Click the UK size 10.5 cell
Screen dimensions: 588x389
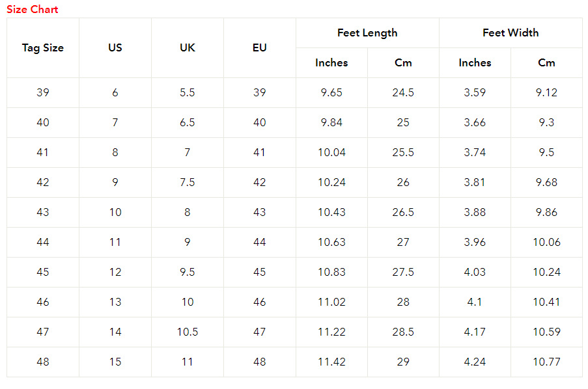[x=188, y=332]
